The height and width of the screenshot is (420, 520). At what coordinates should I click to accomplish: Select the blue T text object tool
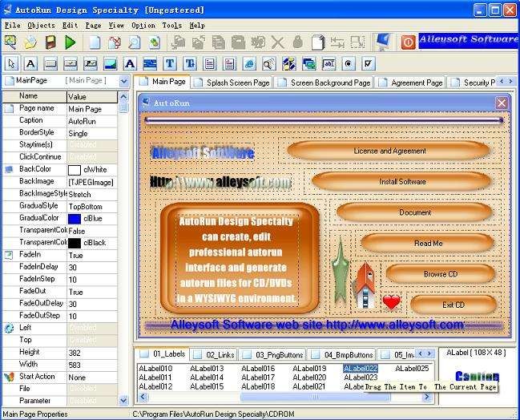click(x=170, y=63)
